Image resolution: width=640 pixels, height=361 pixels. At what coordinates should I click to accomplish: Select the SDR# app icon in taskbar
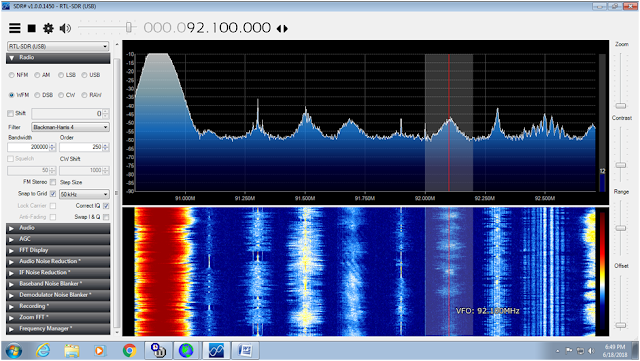click(216, 350)
